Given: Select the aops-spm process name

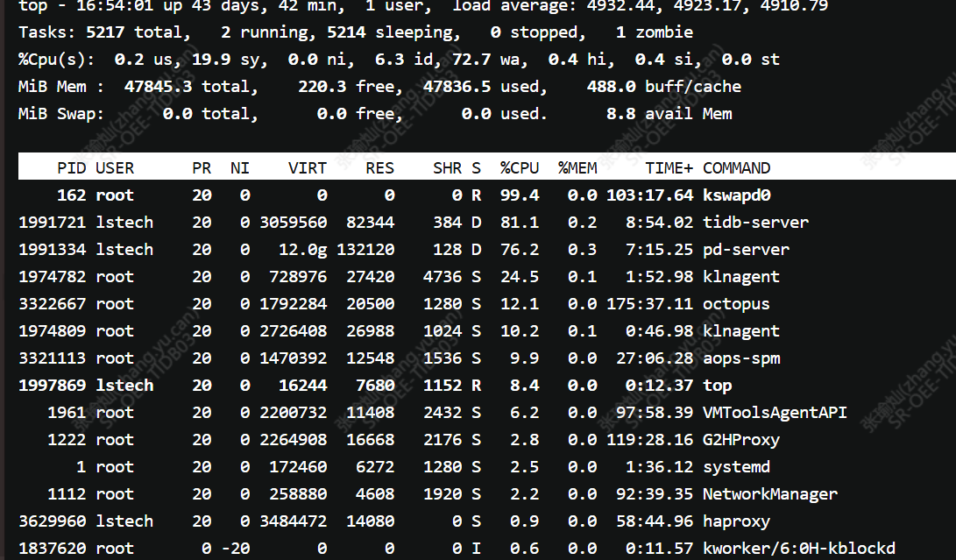Looking at the screenshot, I should [741, 358].
